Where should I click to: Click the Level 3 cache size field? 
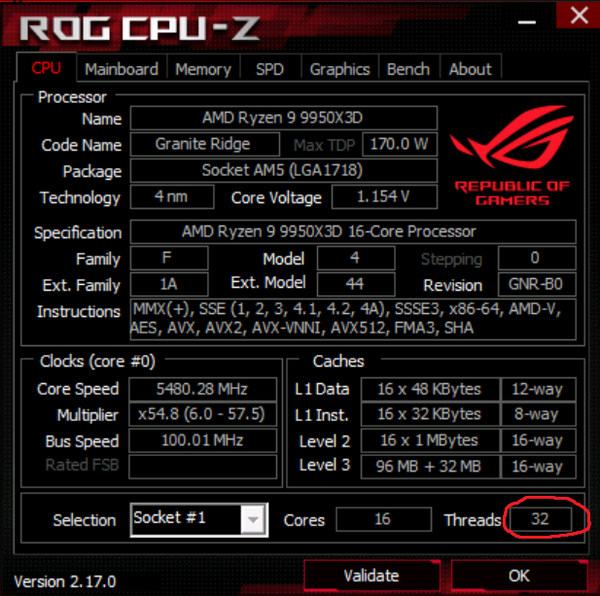click(x=430, y=466)
